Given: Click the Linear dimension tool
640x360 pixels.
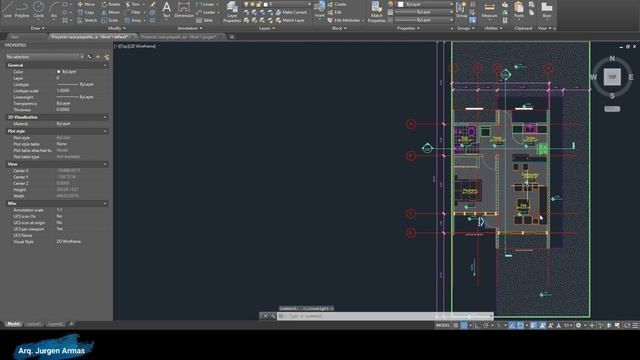Looking at the screenshot, I should click(205, 4).
